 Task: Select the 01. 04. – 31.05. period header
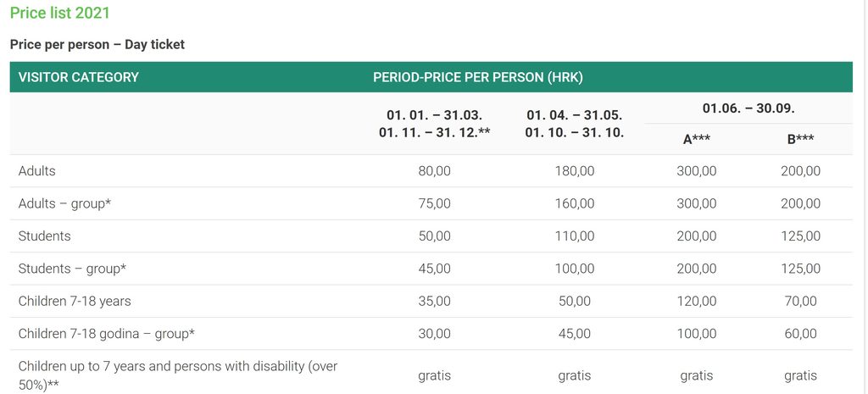click(575, 115)
